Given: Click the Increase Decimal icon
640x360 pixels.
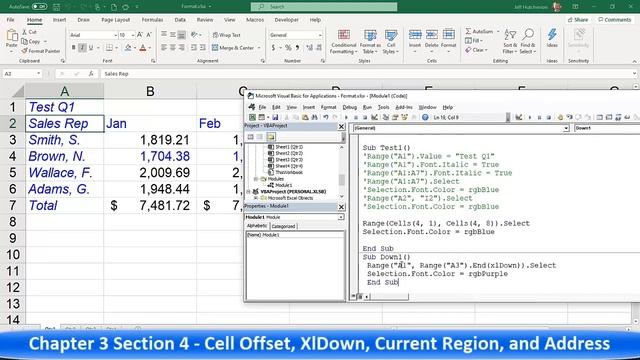Looking at the screenshot, I should coord(309,48).
